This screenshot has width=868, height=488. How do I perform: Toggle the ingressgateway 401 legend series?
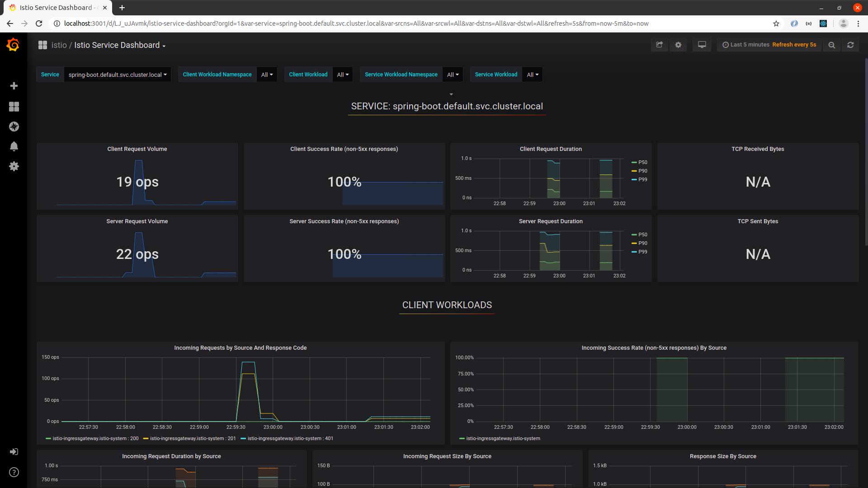click(290, 438)
